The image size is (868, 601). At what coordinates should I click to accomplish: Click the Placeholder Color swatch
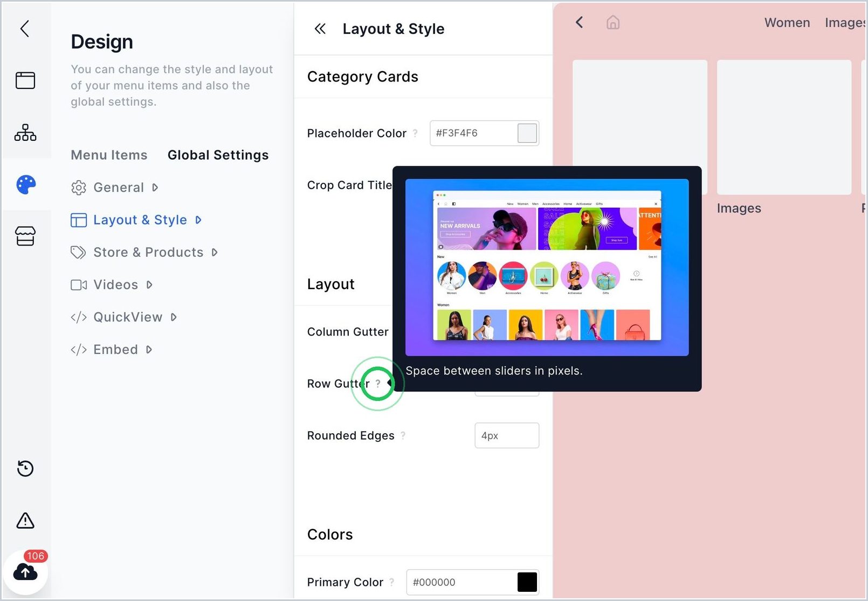527,133
